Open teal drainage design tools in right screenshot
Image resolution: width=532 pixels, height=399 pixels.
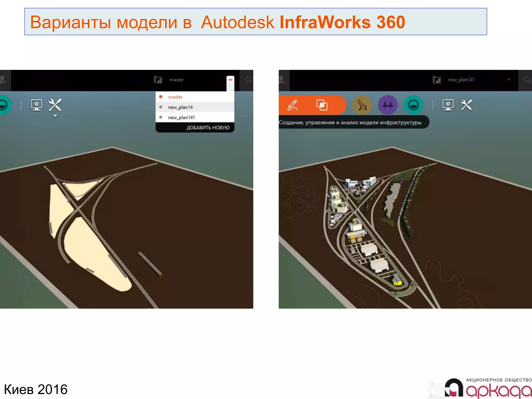pos(413,105)
